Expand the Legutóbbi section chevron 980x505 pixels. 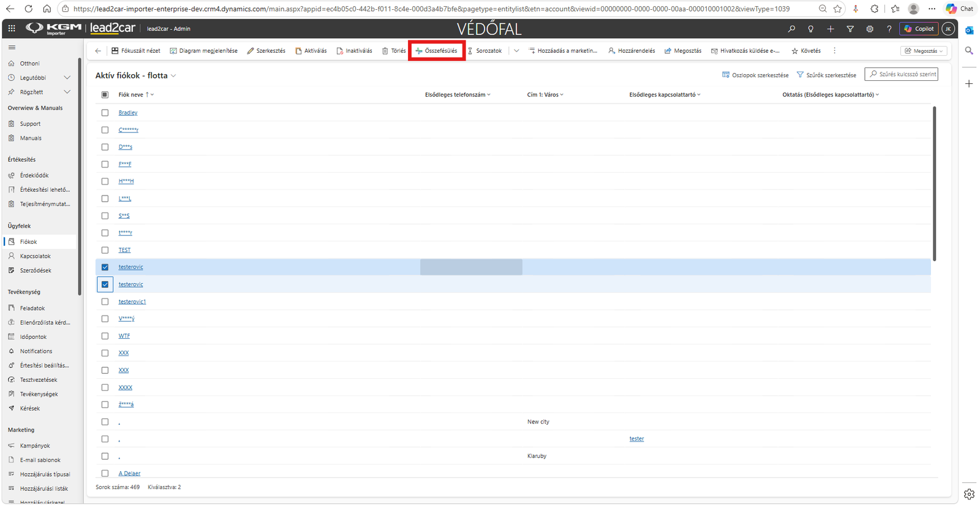67,78
